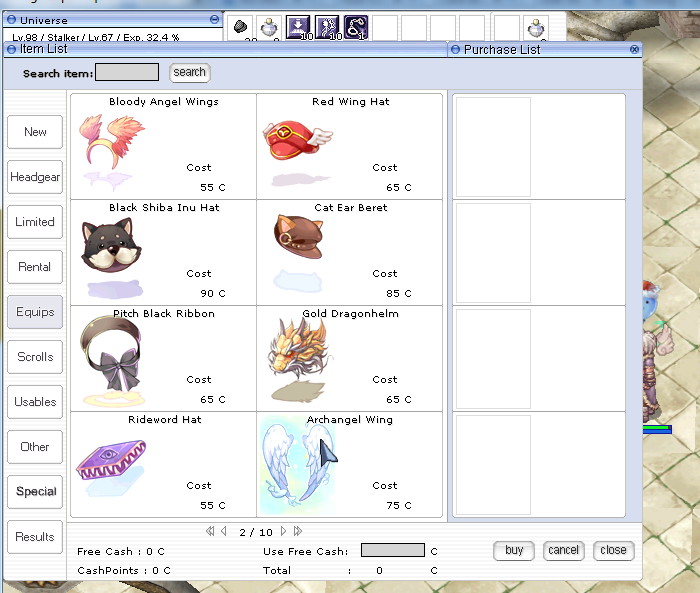Use the potion in last hotkey slot
This screenshot has width=700, height=593.
[536, 28]
